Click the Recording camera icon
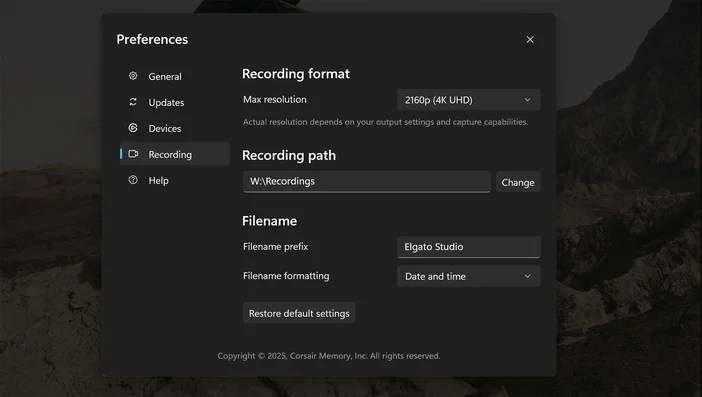Image resolution: width=702 pixels, height=397 pixels. 133,154
